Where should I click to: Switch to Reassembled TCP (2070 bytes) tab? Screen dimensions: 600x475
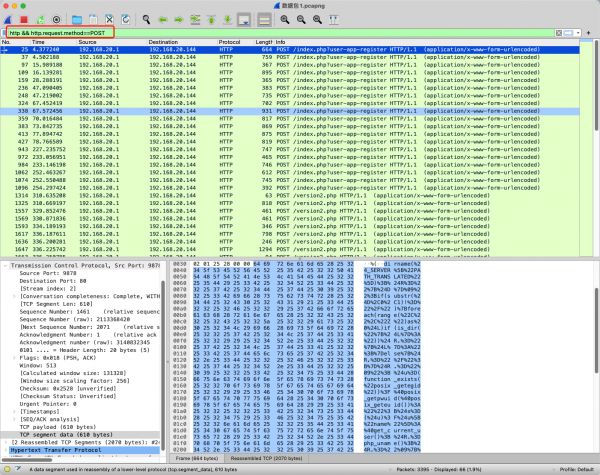[x=266, y=458]
